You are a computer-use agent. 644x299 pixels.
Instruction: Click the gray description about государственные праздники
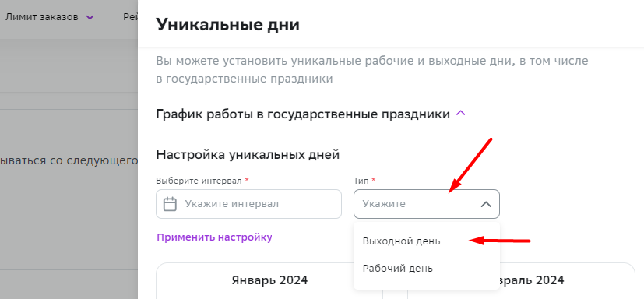click(x=372, y=70)
